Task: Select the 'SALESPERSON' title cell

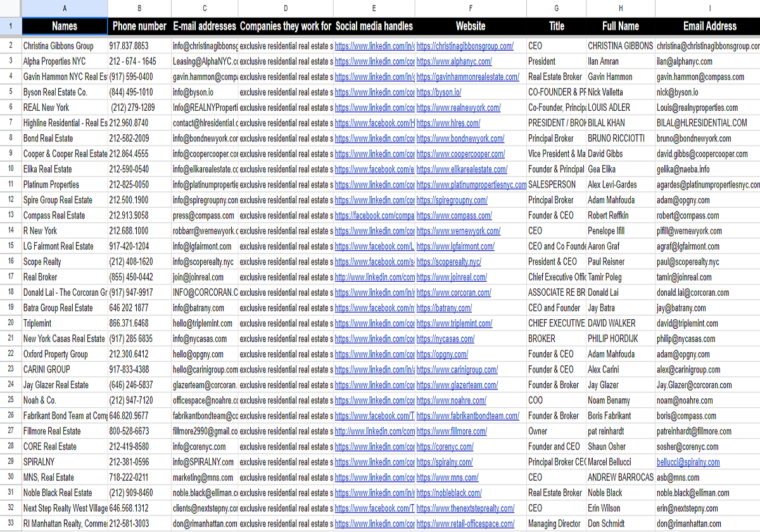Action: (556, 185)
